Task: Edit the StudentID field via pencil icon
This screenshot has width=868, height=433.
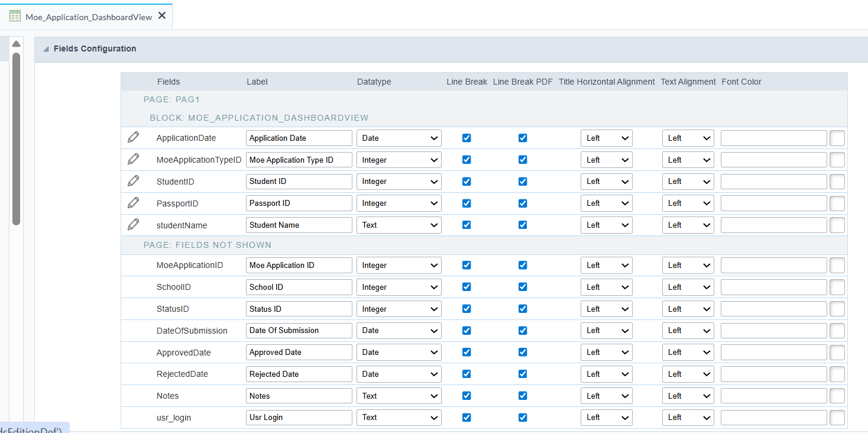Action: pyautogui.click(x=134, y=181)
